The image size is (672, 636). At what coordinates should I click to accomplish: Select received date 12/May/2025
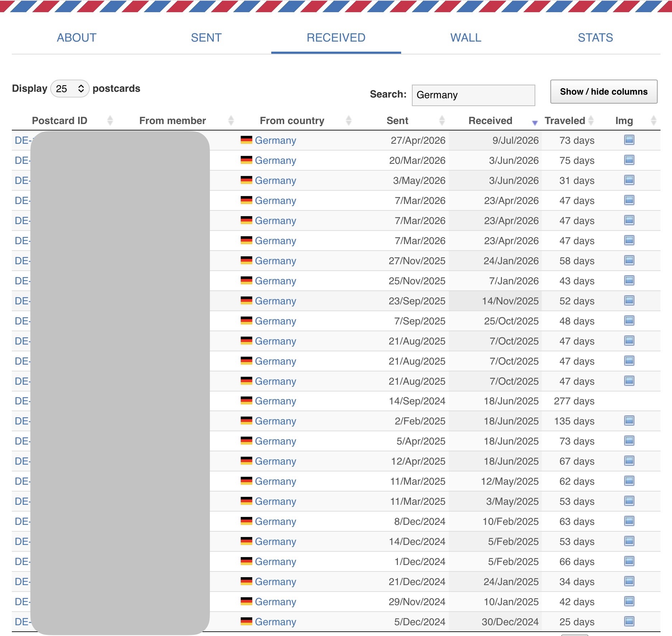pos(510,481)
